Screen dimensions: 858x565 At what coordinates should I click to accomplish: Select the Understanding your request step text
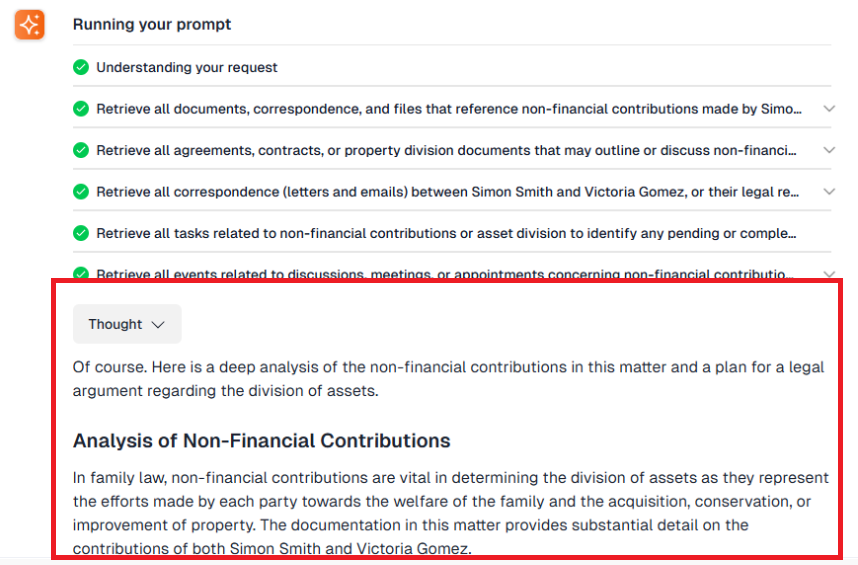[187, 68]
